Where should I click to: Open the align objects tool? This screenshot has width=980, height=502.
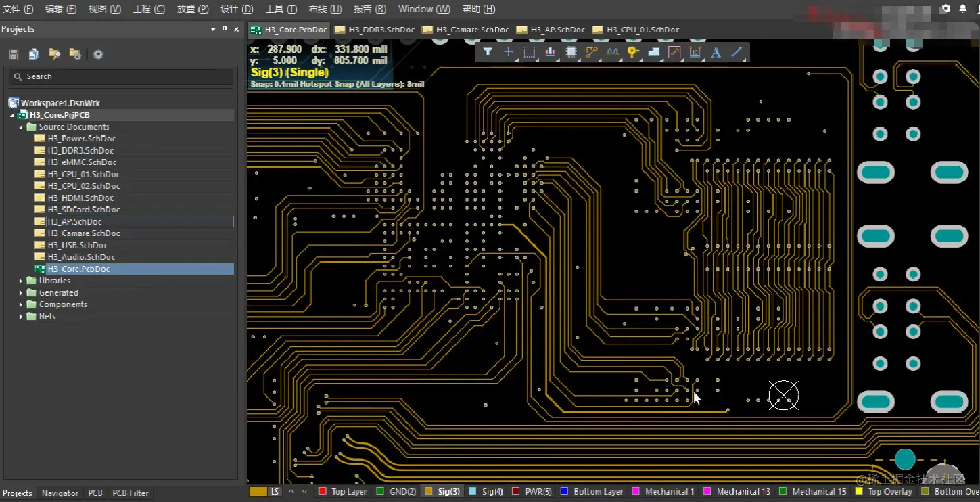pos(550,52)
